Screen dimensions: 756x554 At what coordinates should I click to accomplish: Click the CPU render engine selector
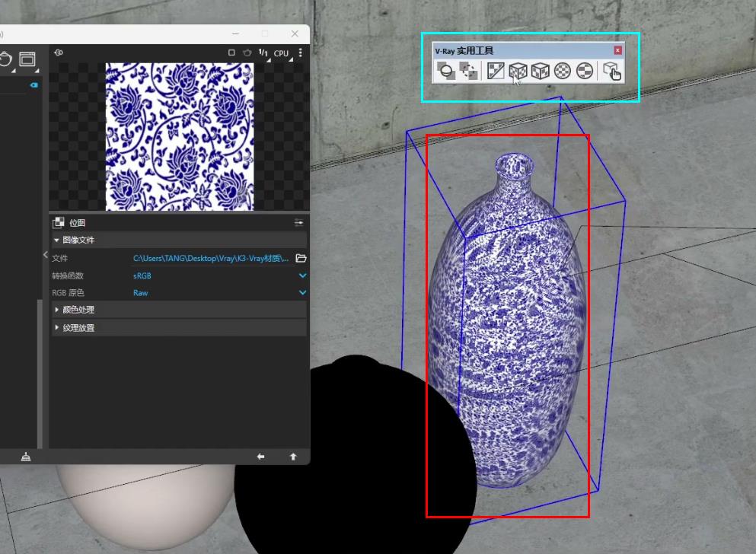pyautogui.click(x=282, y=53)
